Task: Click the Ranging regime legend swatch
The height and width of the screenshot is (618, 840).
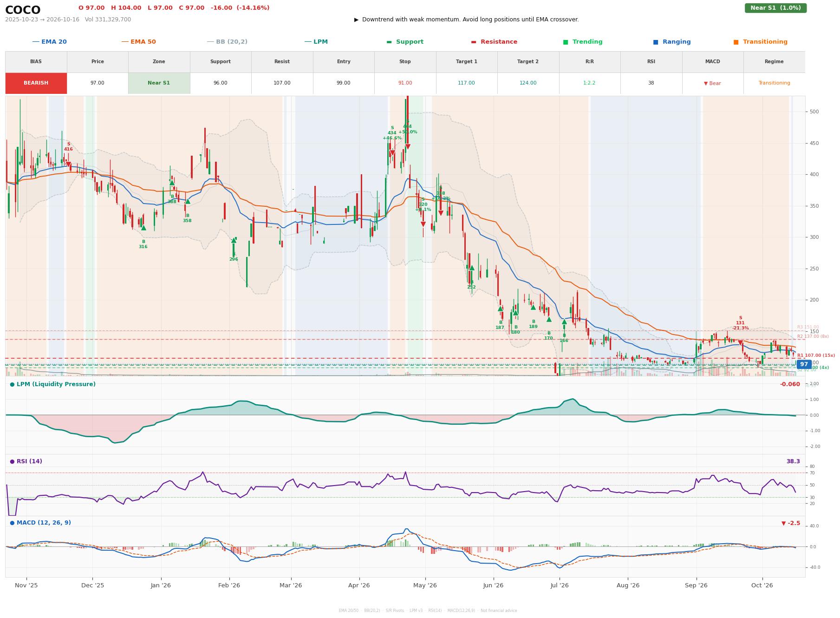Action: (x=656, y=42)
